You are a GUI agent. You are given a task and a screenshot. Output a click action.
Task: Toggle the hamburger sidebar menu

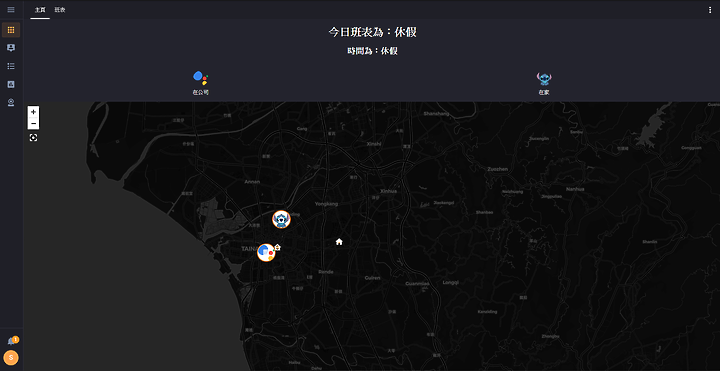click(x=11, y=10)
